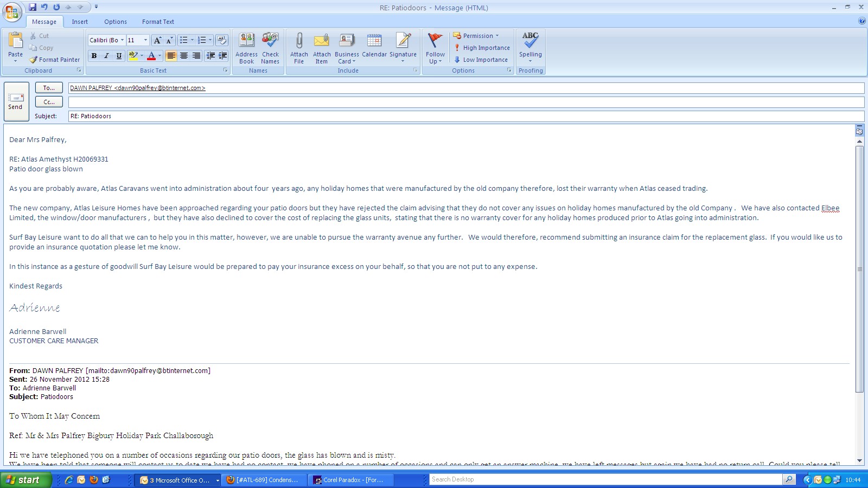Image resolution: width=868 pixels, height=488 pixels.
Task: Paste clipboard contents with Paste icon
Action: 15,41
